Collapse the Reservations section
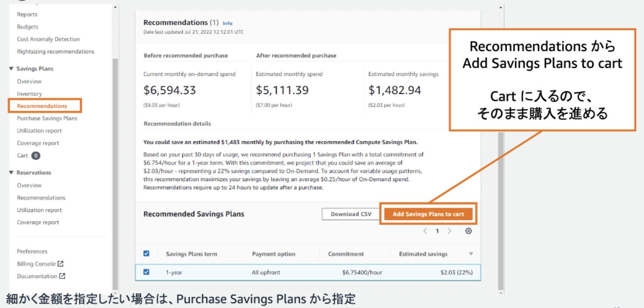This screenshot has height=308, width=644. point(11,172)
